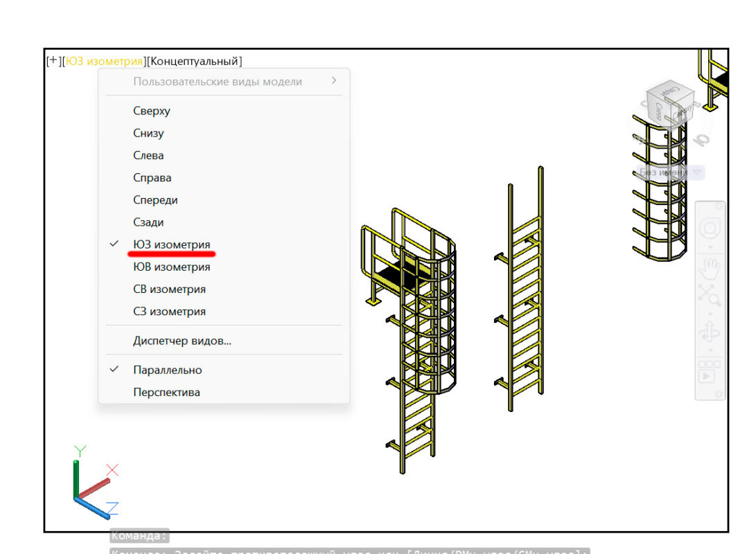Click the ЮЗ изометрия viewport label

tap(105, 61)
